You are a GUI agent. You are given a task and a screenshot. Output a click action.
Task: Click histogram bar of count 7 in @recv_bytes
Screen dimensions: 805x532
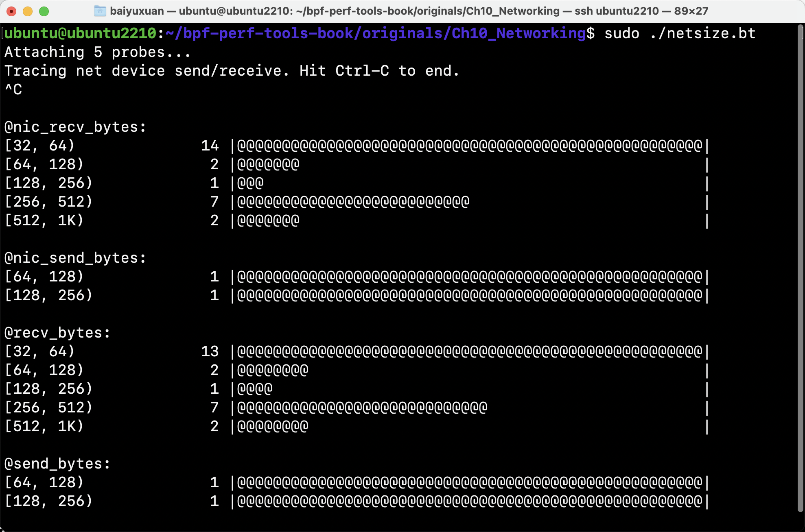(x=362, y=408)
